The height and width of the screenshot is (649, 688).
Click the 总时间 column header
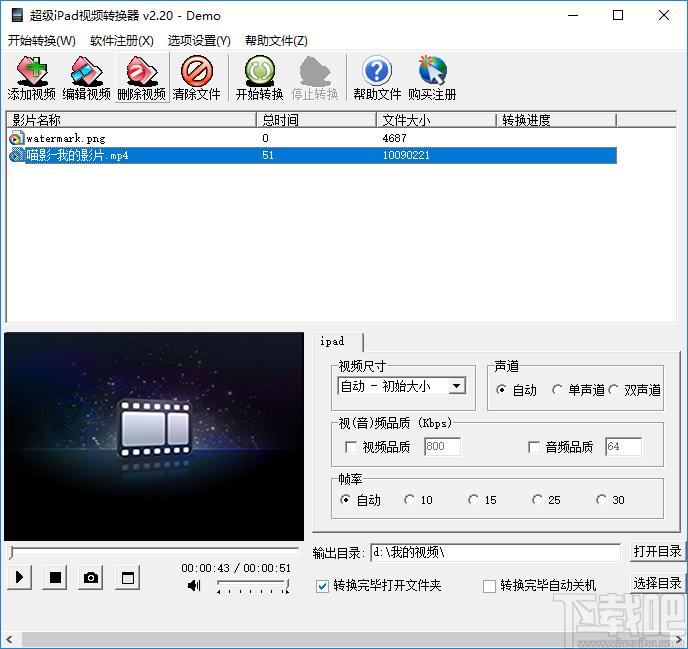click(316, 120)
